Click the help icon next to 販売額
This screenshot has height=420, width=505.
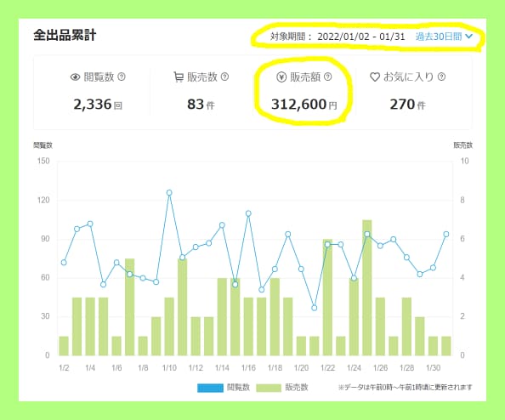pos(328,77)
